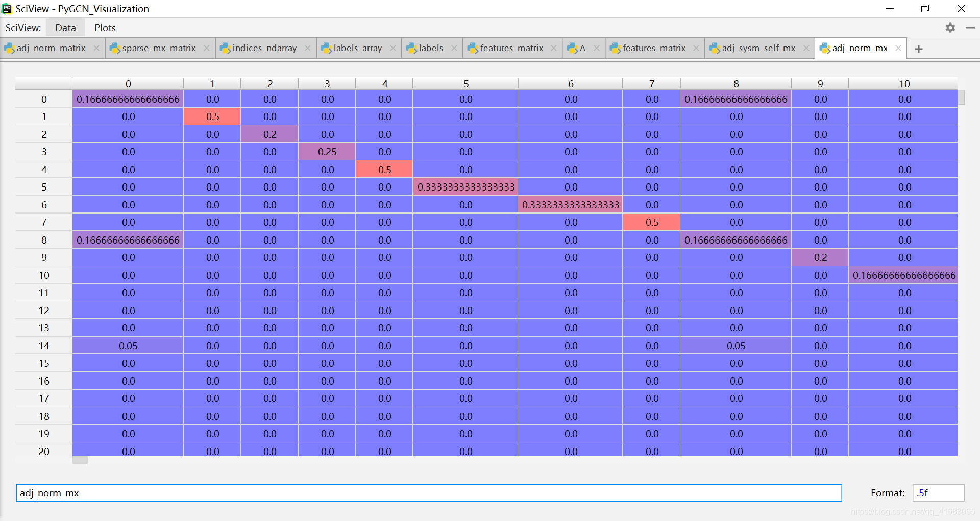Select the red 0.5 cell in row 1

212,116
